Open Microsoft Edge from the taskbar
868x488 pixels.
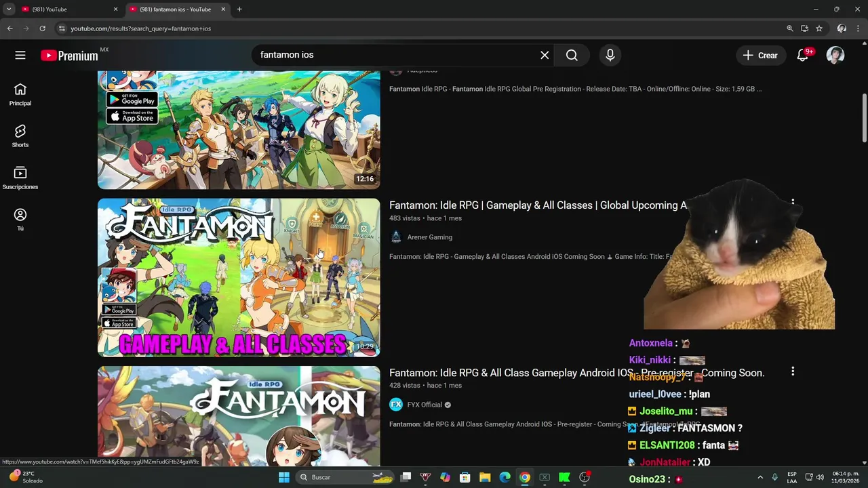pyautogui.click(x=505, y=477)
